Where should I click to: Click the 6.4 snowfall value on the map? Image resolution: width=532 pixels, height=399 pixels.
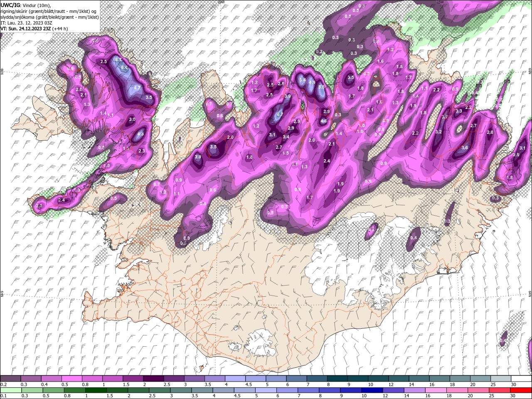point(124,67)
